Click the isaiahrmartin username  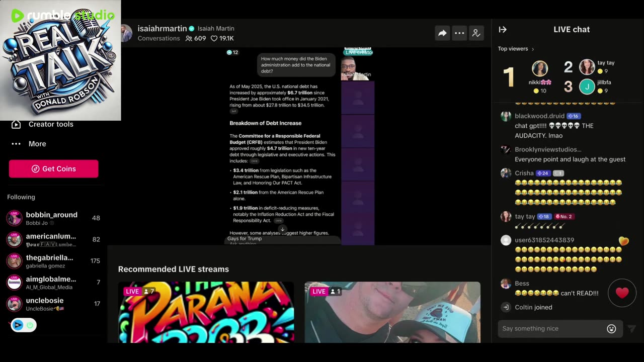(x=162, y=29)
